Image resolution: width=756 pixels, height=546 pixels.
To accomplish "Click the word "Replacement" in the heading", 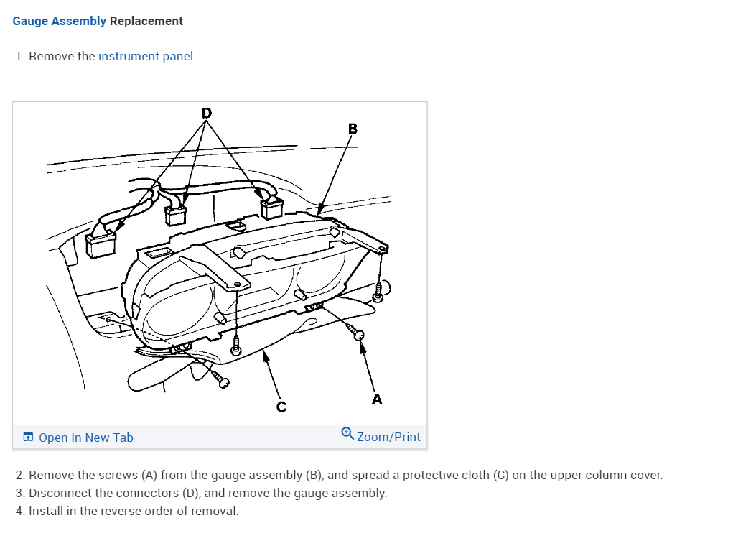I will 146,22.
